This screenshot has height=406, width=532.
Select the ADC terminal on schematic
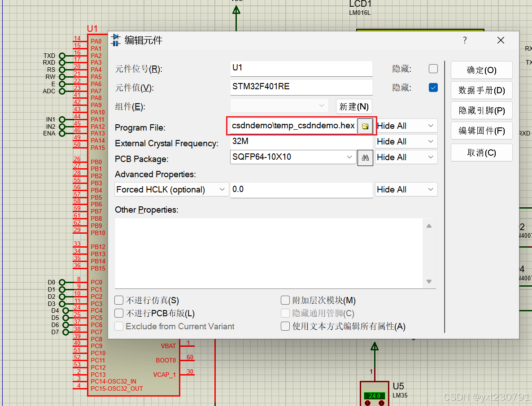tap(62, 91)
